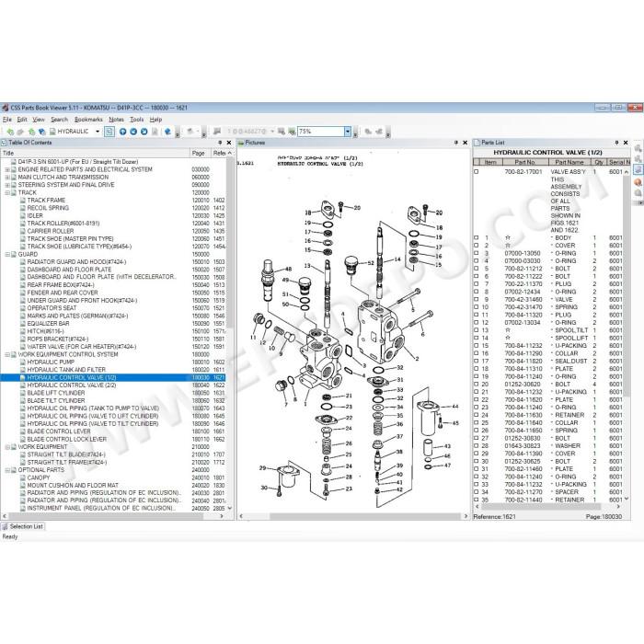Switch to the Selection List tab
The height and width of the screenshot is (644, 644).
(x=23, y=526)
